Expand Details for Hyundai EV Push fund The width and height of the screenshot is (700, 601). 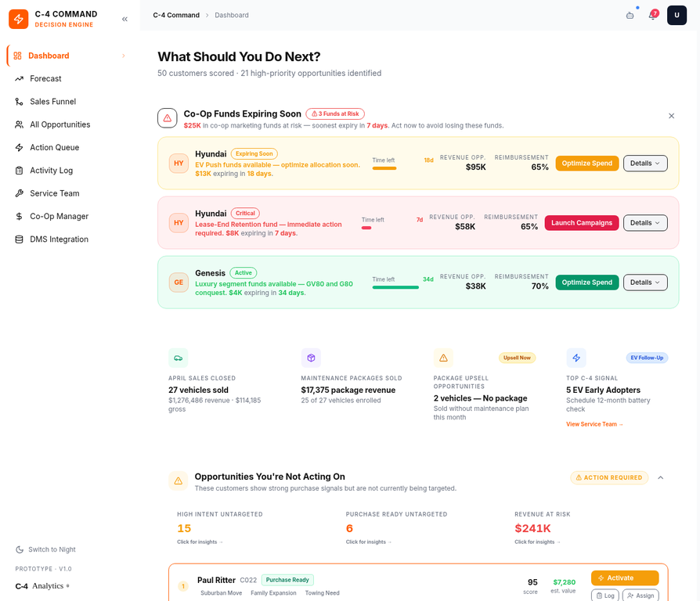(x=645, y=164)
